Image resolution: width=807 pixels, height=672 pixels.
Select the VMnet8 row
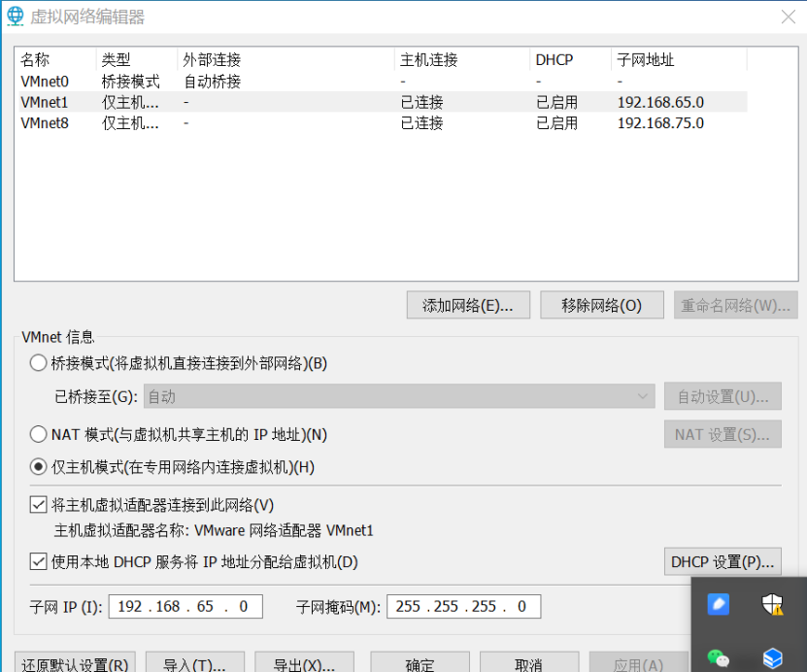(x=383, y=123)
